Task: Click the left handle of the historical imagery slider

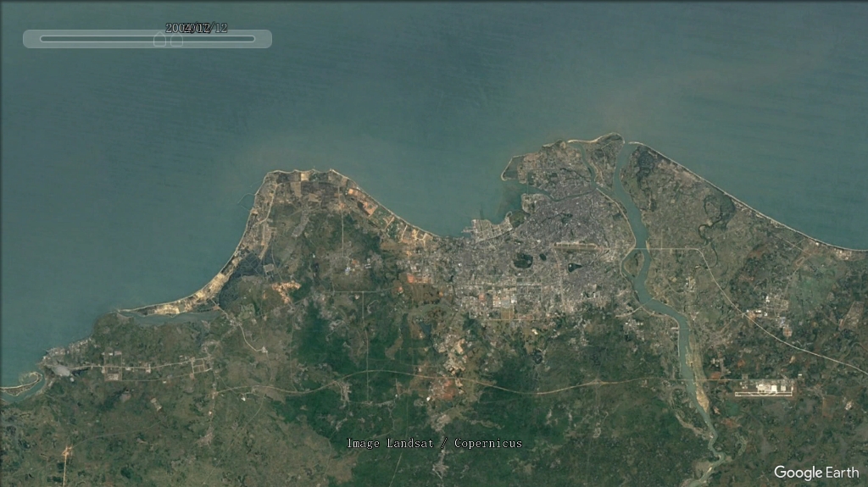Action: [159, 39]
